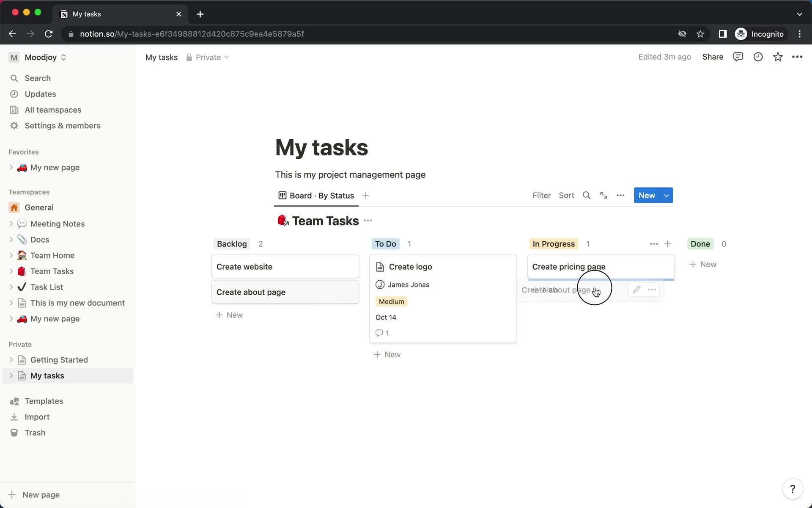Image resolution: width=812 pixels, height=508 pixels.
Task: Click Done status label
Action: tap(700, 244)
